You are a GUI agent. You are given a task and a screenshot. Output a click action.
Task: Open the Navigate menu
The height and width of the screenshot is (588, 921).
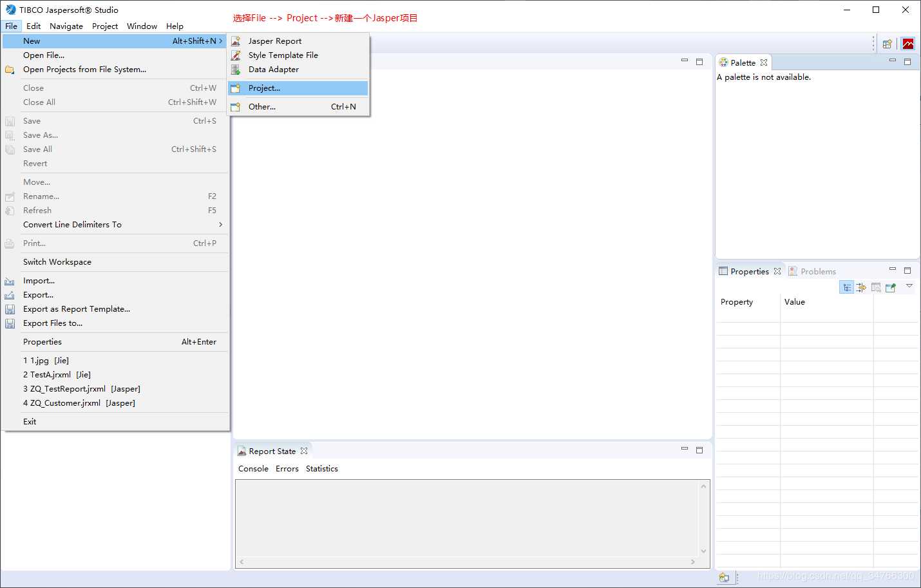[66, 26]
